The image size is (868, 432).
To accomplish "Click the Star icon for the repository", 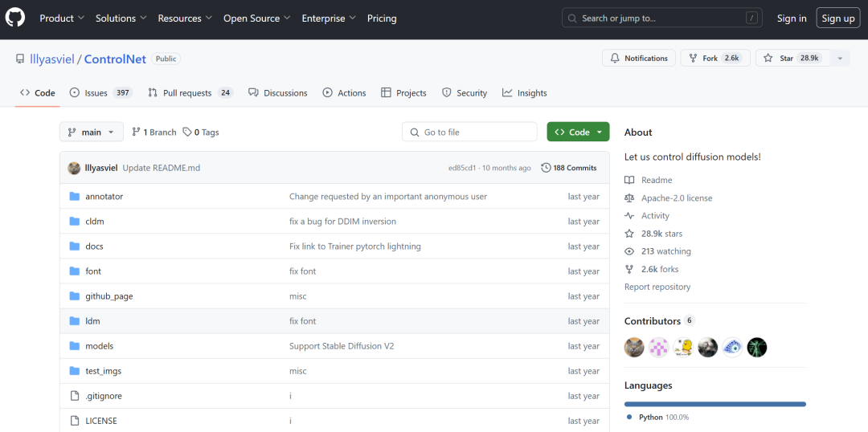I will 768,58.
